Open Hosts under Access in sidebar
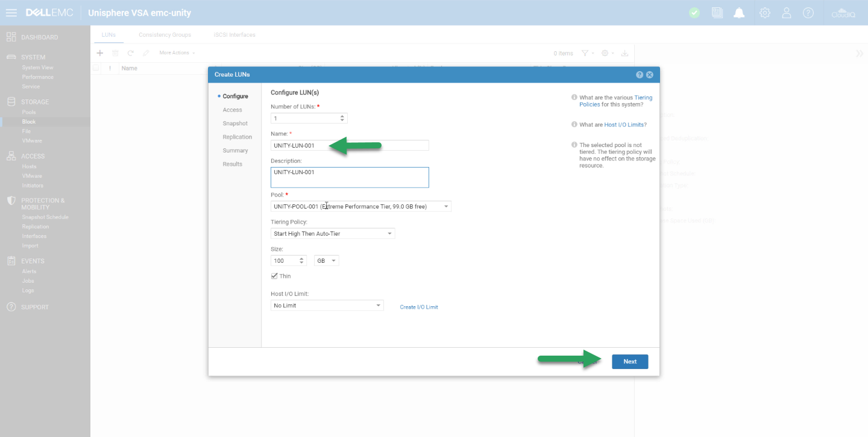 click(x=29, y=166)
